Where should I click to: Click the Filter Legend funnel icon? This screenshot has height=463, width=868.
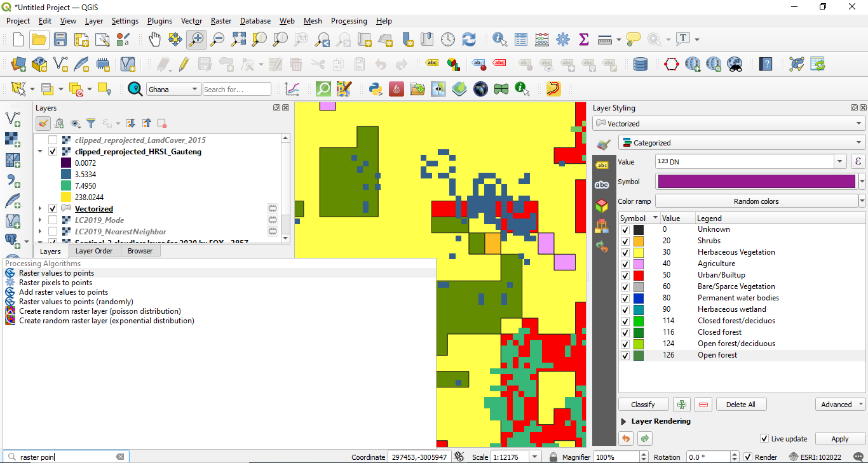click(x=91, y=123)
